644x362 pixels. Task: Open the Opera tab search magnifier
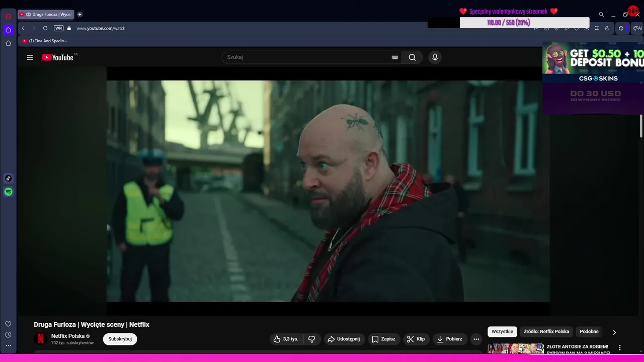coord(601,15)
